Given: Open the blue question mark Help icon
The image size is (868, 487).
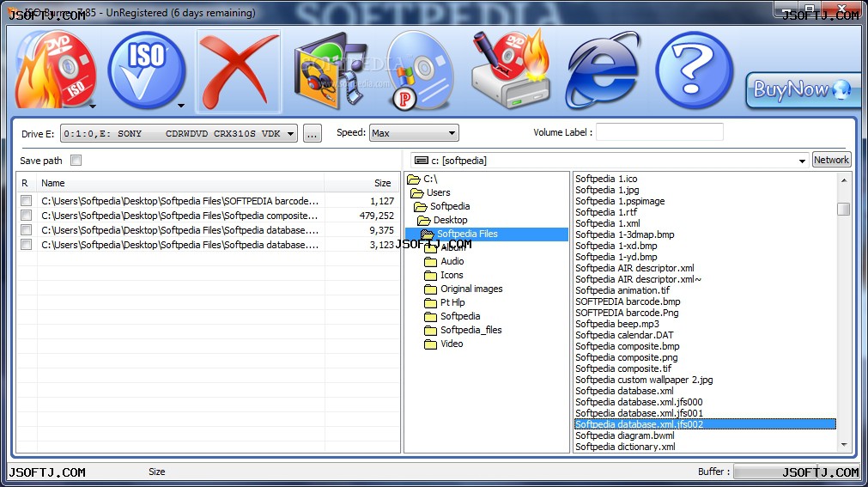Looking at the screenshot, I should tap(695, 70).
